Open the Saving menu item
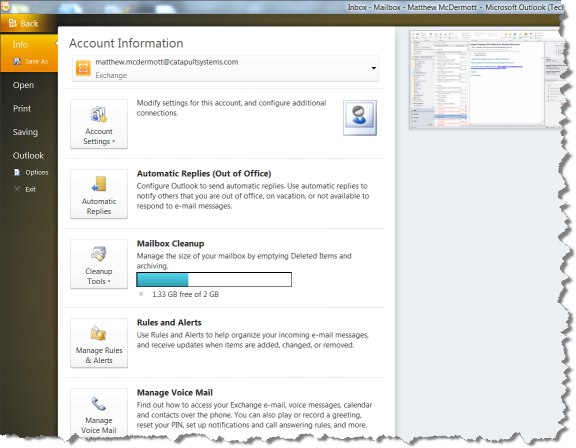576x448 pixels. (25, 132)
